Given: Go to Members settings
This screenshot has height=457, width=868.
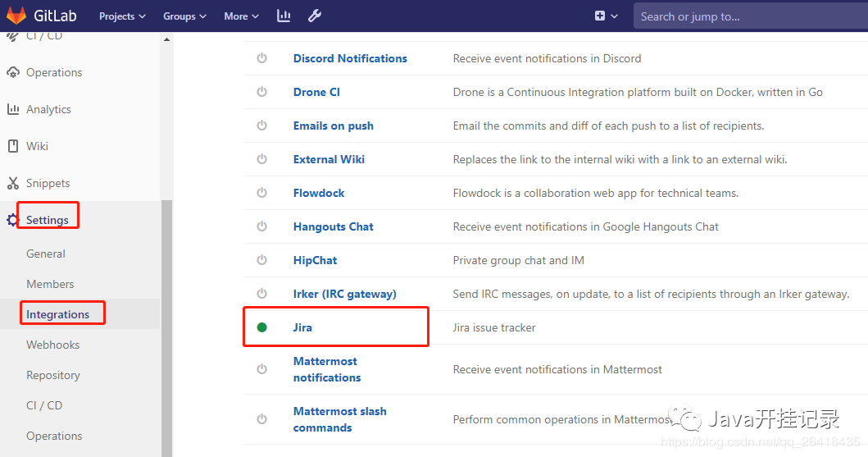Looking at the screenshot, I should (x=50, y=284).
